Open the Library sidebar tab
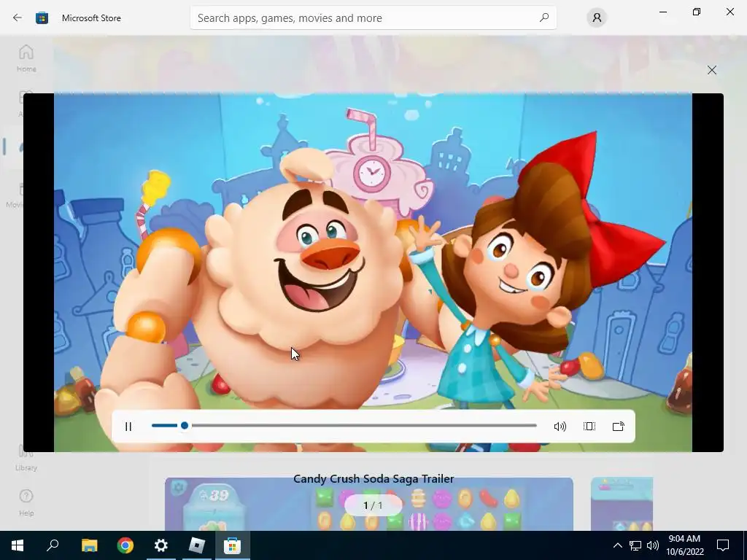The width and height of the screenshot is (747, 560). tap(26, 458)
